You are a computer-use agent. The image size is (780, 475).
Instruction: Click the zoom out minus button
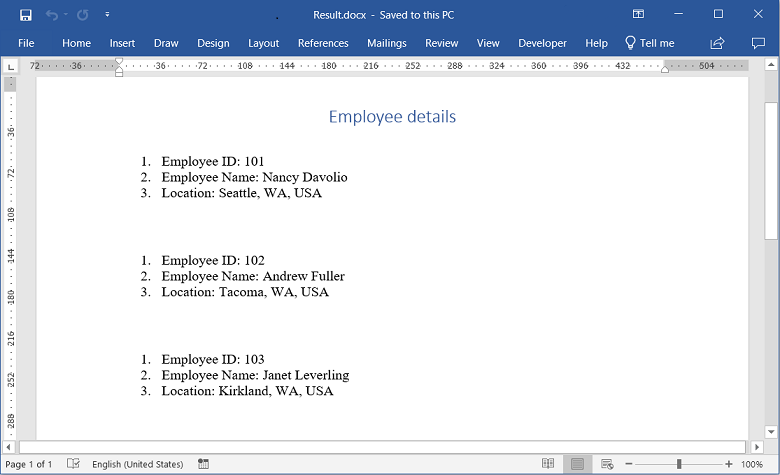pyautogui.click(x=629, y=464)
